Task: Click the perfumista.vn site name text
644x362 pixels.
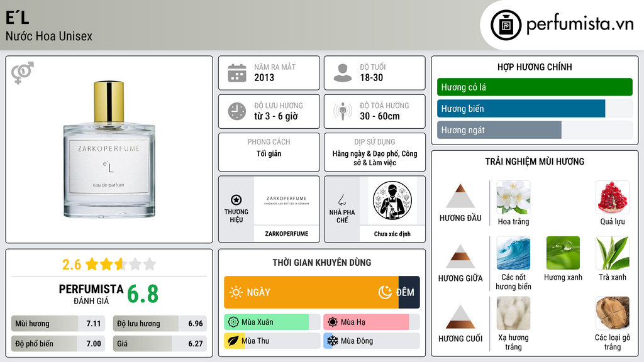Action: pyautogui.click(x=580, y=25)
